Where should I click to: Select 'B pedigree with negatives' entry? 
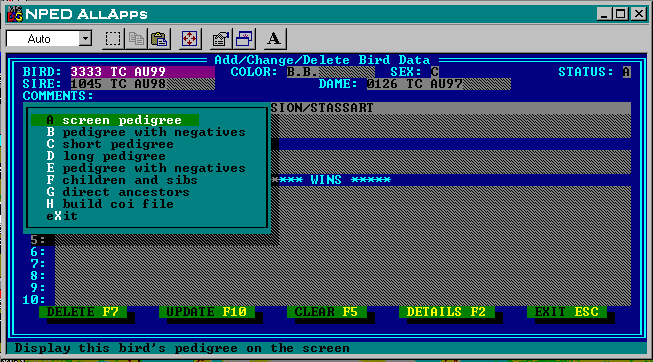pyautogui.click(x=146, y=132)
